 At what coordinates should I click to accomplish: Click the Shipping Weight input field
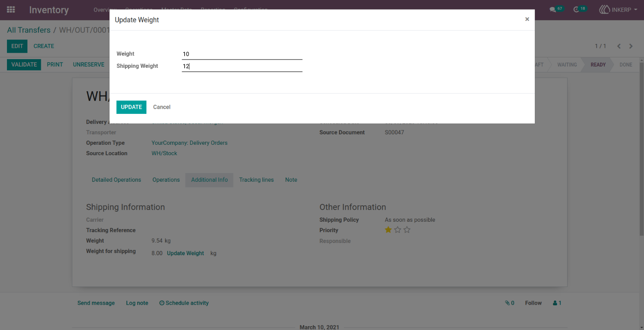[x=242, y=66]
